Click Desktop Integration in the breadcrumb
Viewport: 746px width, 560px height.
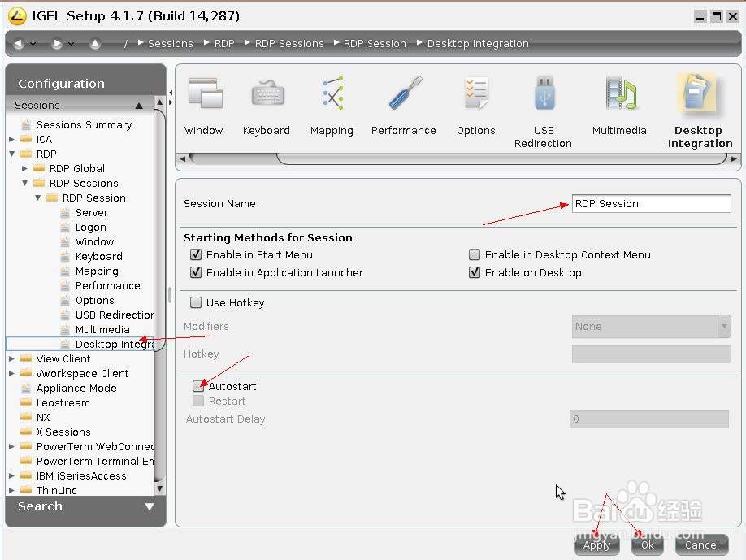(478, 43)
